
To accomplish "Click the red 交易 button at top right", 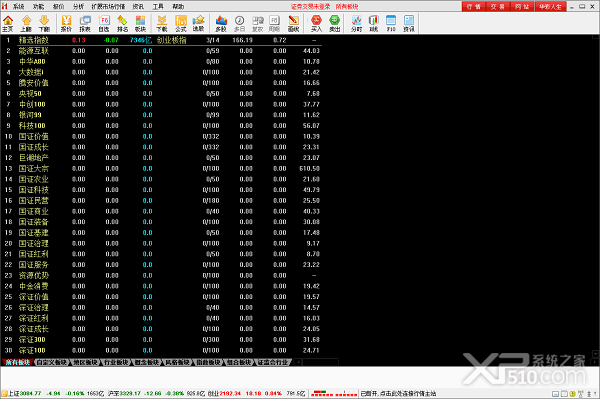I will point(497,7).
